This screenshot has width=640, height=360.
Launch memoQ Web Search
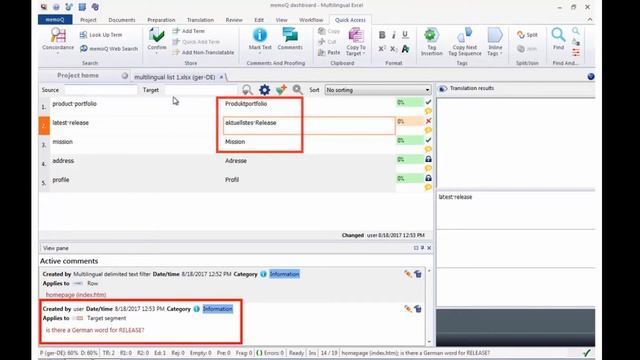[109, 49]
